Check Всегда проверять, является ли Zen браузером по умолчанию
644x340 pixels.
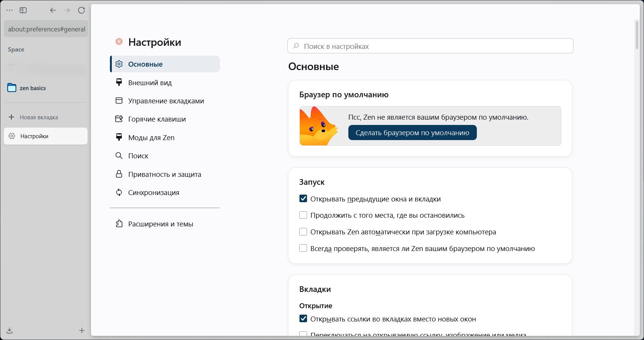303,248
